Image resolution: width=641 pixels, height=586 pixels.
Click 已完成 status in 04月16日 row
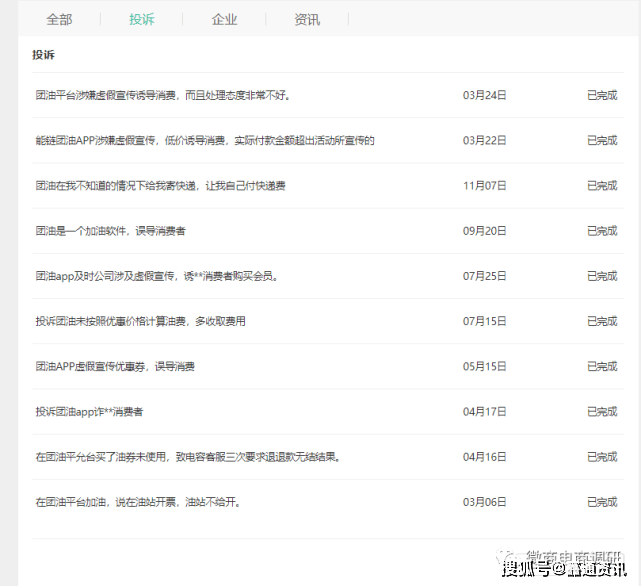click(602, 457)
